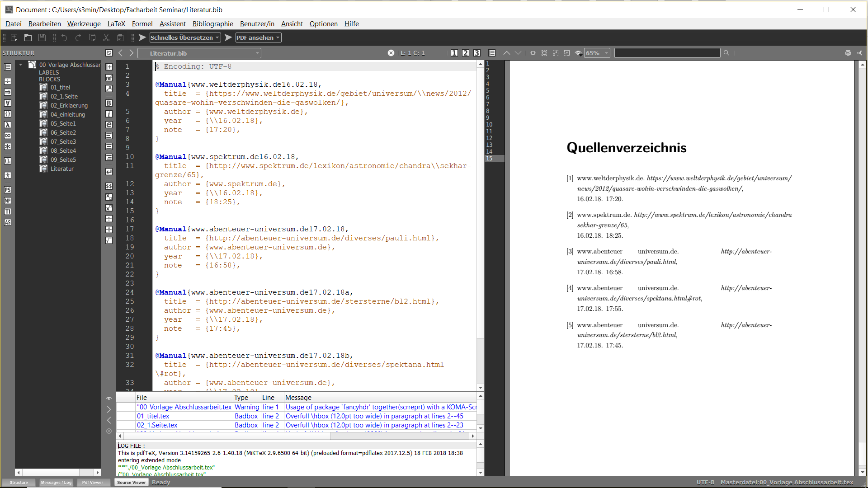This screenshot has width=868, height=488.
Task: Toggle the PDF structure list icon
Action: pos(492,53)
